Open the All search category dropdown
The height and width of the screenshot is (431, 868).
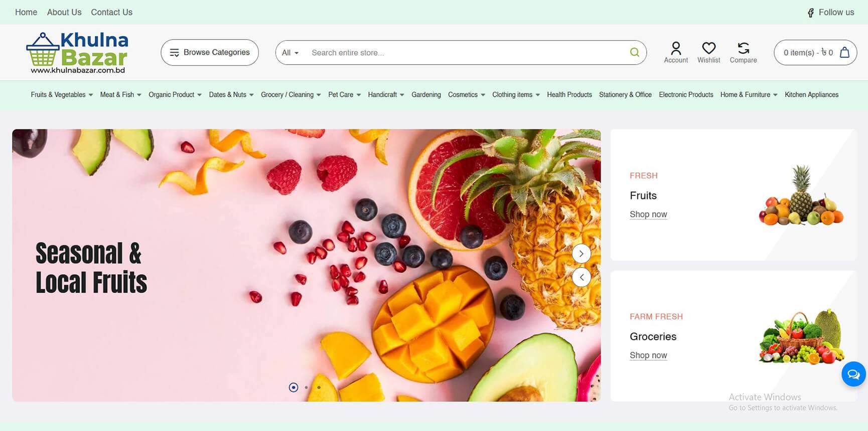point(290,53)
